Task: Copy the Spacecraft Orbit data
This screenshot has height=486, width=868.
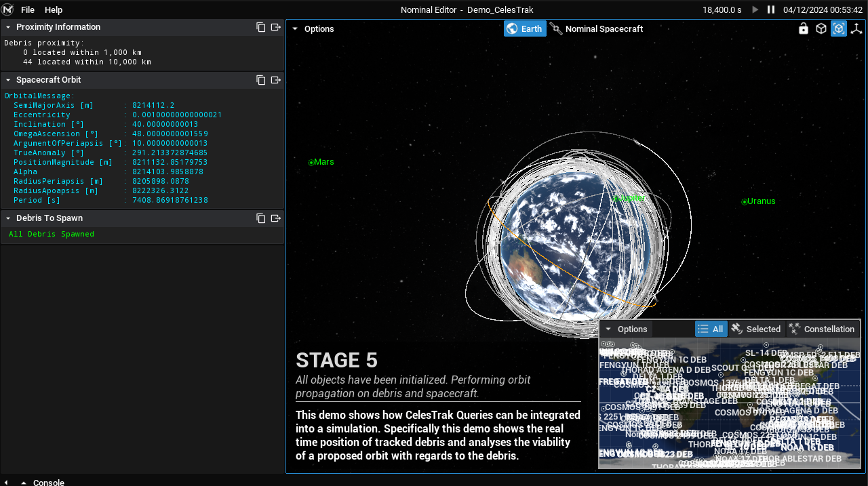Action: [261, 80]
